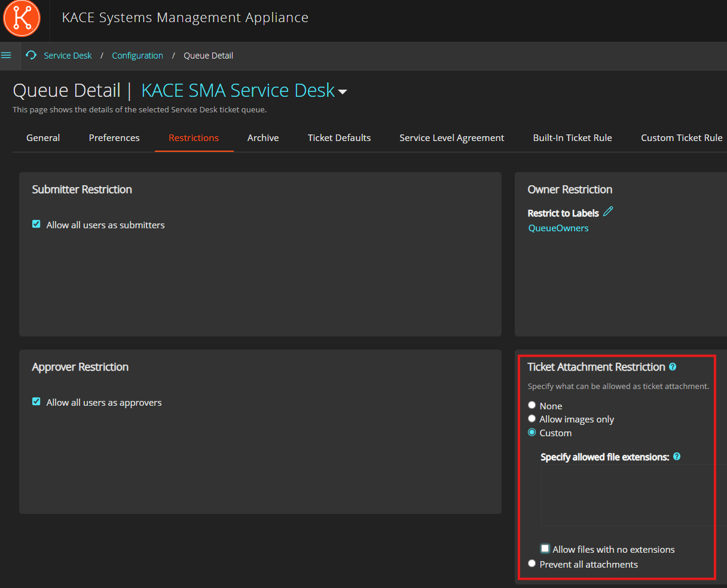Open the Service Level Agreement tab
727x588 pixels.
click(x=452, y=138)
